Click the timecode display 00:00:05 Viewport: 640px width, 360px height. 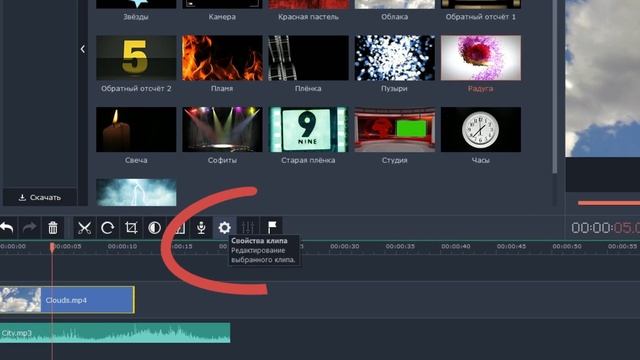[x=605, y=228]
